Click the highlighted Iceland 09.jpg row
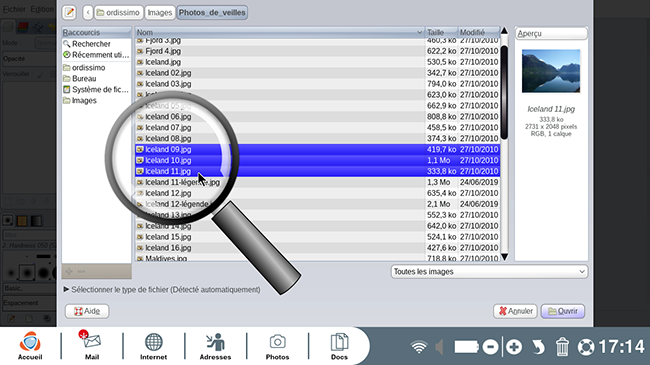 [318, 149]
